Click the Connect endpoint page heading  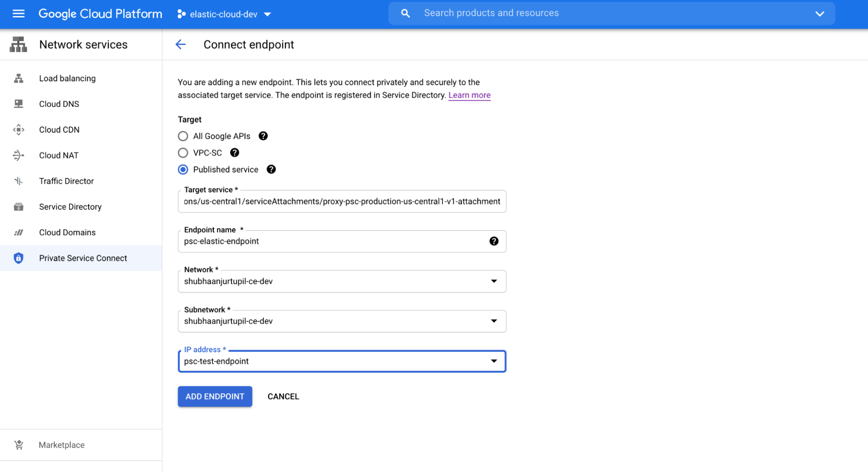tap(249, 45)
